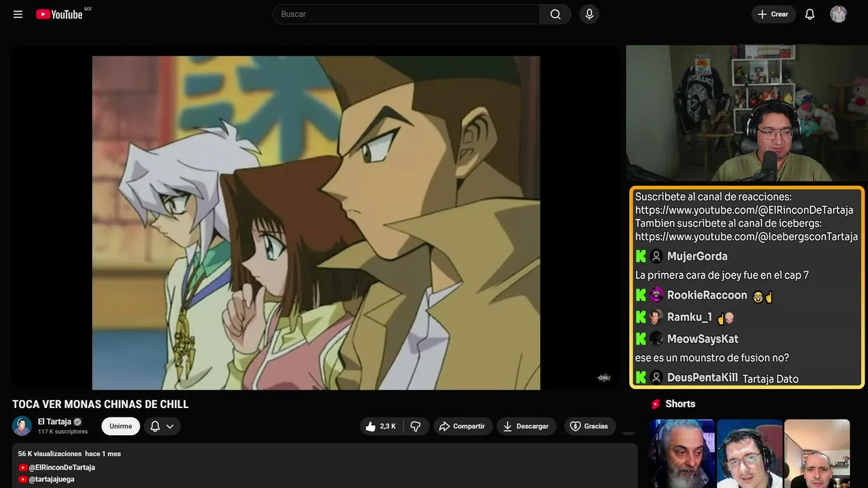
Task: Click the RookieRaccoon chat username
Action: 707,296
